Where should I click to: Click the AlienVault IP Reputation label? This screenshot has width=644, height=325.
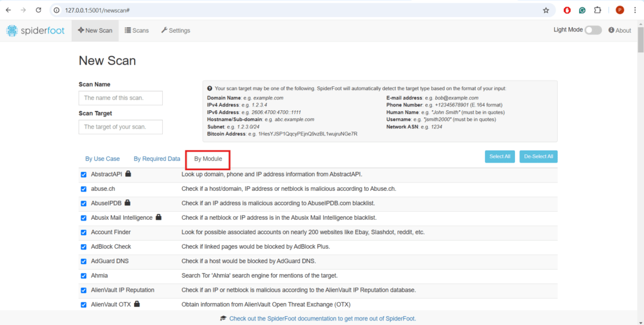[x=123, y=290]
